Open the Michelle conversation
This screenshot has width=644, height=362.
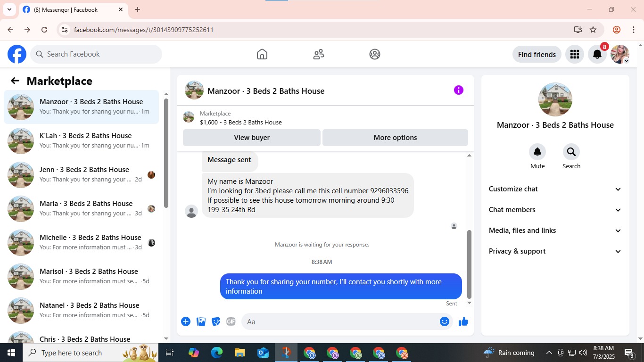pyautogui.click(x=81, y=243)
